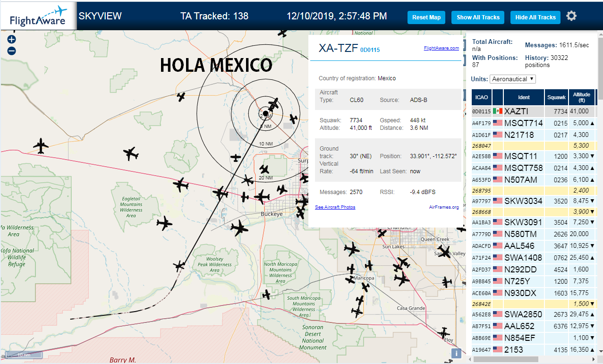
Task: Select the N854EF row
Action: (x=534, y=338)
